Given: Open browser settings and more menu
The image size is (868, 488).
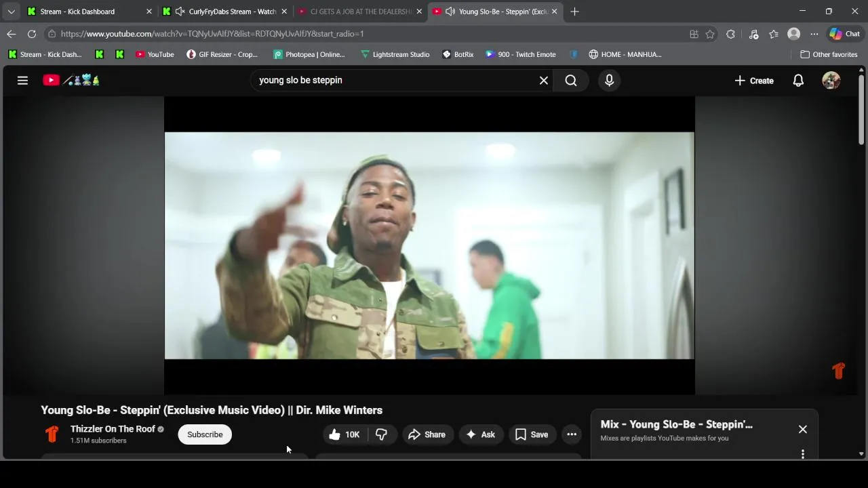Looking at the screenshot, I should pyautogui.click(x=814, y=34).
